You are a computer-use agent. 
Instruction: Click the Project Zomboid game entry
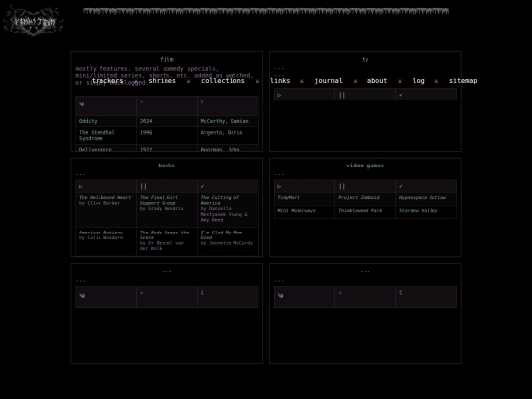[x=359, y=197]
